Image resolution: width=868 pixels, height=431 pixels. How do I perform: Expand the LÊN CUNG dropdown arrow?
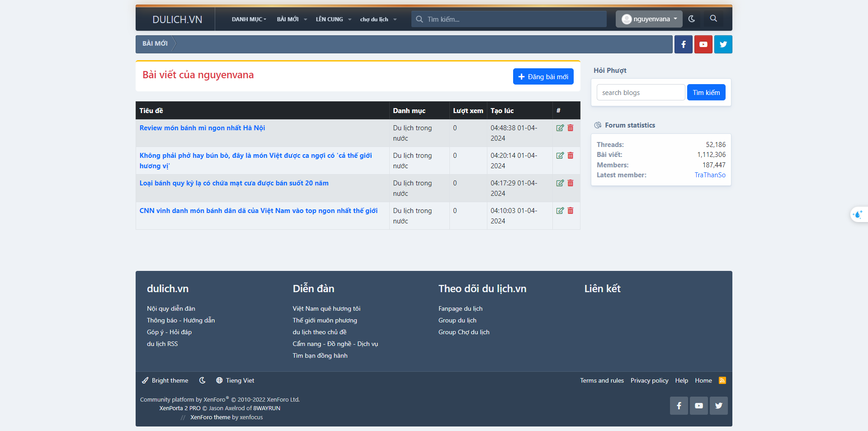(x=350, y=19)
